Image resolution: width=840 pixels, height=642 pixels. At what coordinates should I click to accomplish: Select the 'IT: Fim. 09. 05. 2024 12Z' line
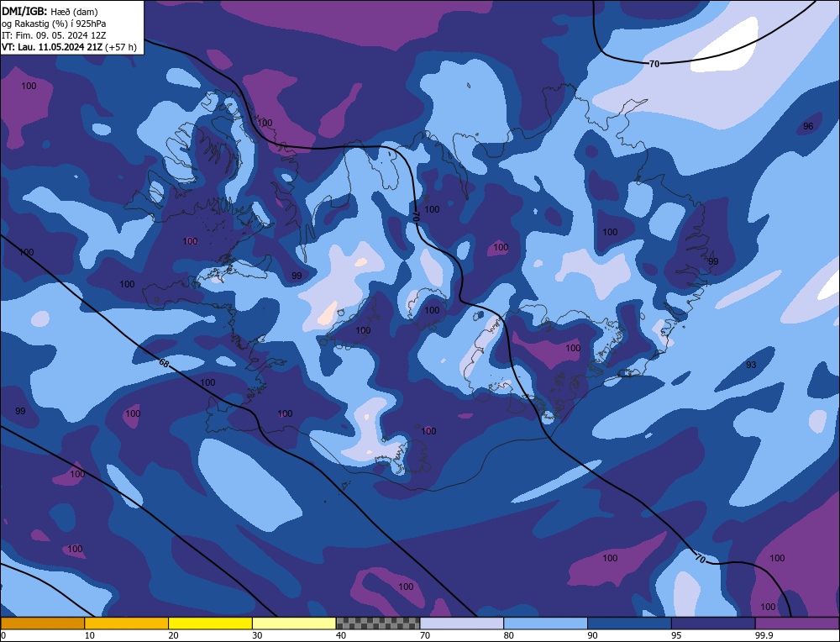54,35
